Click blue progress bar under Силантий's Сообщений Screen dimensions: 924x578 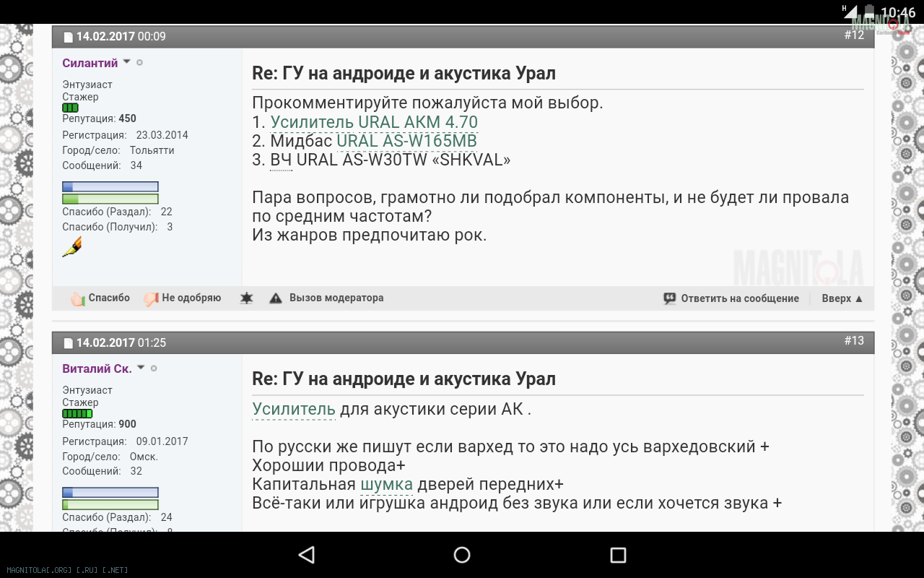coord(110,186)
